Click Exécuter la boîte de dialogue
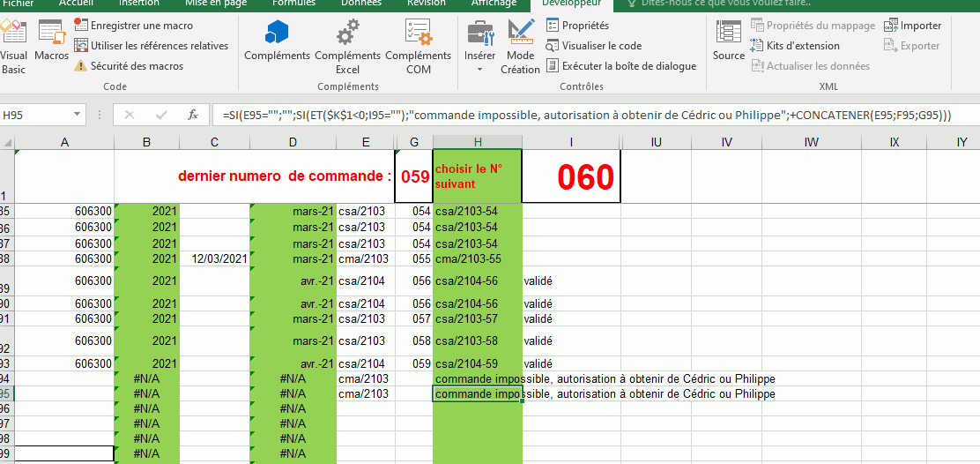The width and height of the screenshot is (980, 464). (x=621, y=65)
